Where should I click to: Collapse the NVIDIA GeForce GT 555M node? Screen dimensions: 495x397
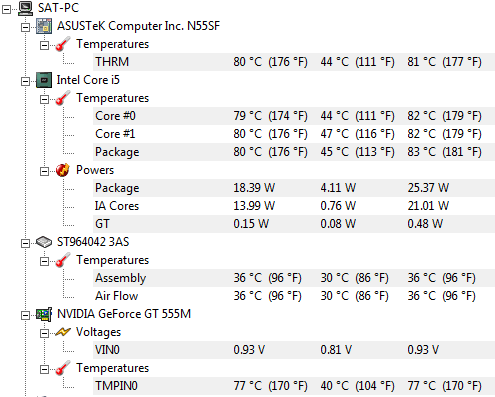25,316
